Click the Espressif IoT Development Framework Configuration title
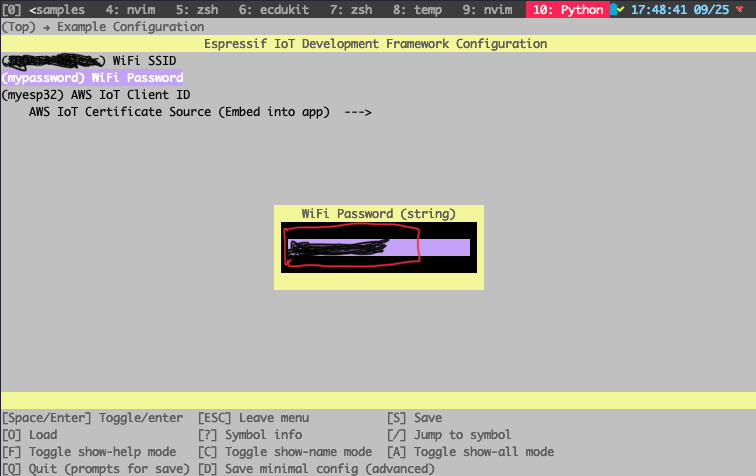 point(376,44)
